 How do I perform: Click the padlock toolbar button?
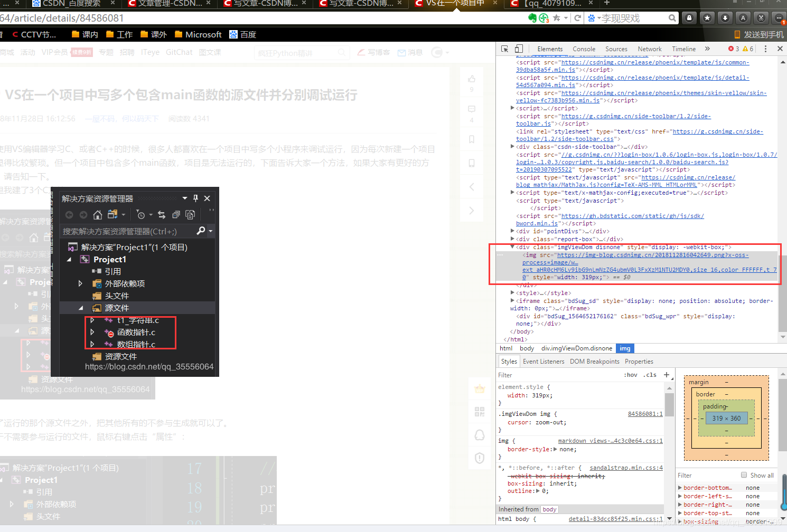[689, 18]
